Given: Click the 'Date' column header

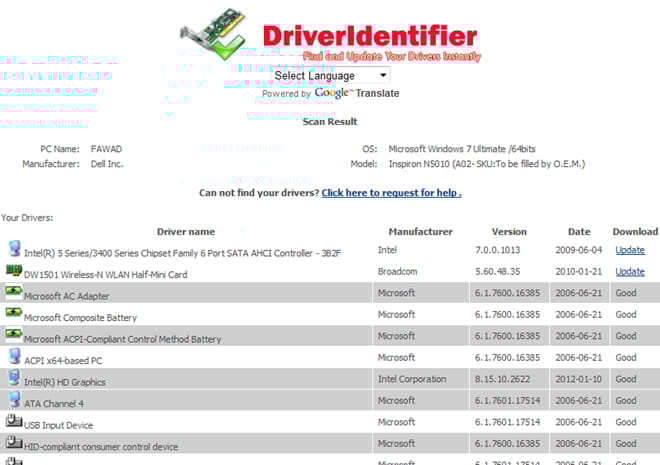Looking at the screenshot, I should click(x=579, y=231).
